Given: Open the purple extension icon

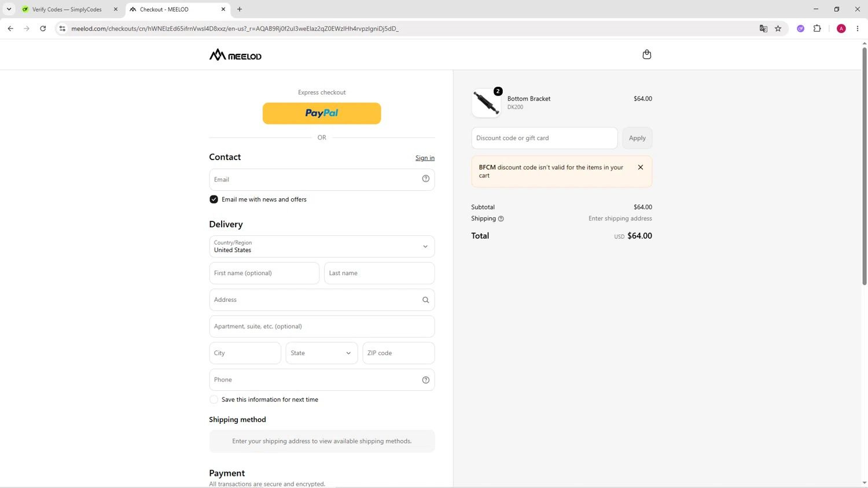Looking at the screenshot, I should pos(801,28).
